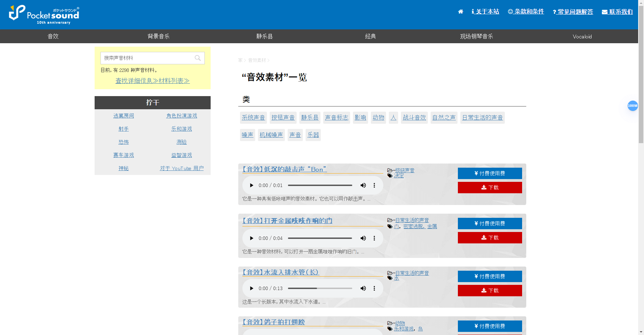The height and width of the screenshot is (335, 644).
Task: Open the 背景音乐 navigation menu
Action: [159, 36]
